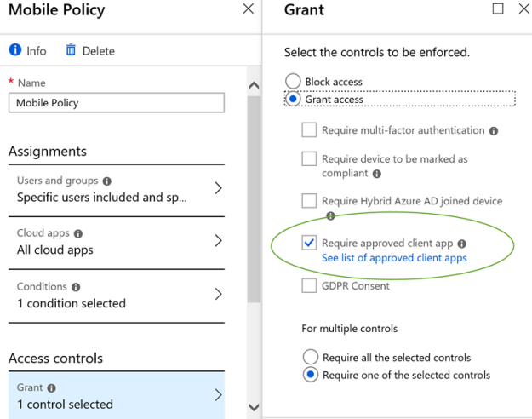
Task: Expand Users and groups assignment chevron
Action: pos(218,188)
